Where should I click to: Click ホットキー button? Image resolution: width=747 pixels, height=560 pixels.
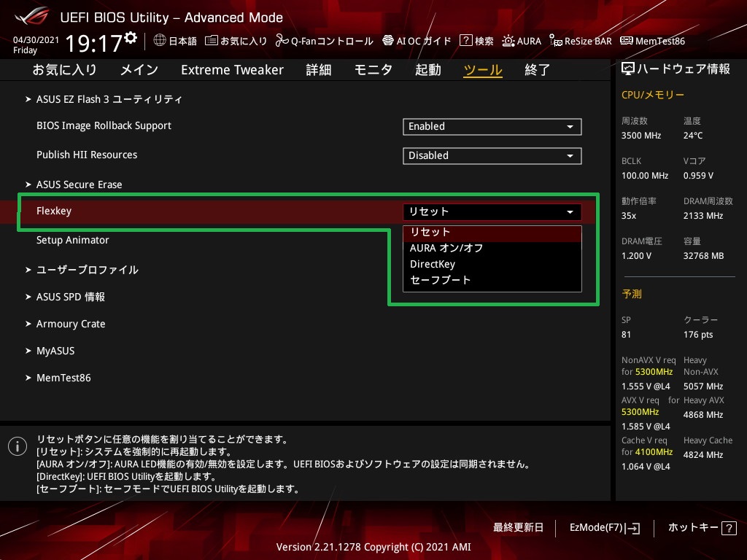coord(703,528)
